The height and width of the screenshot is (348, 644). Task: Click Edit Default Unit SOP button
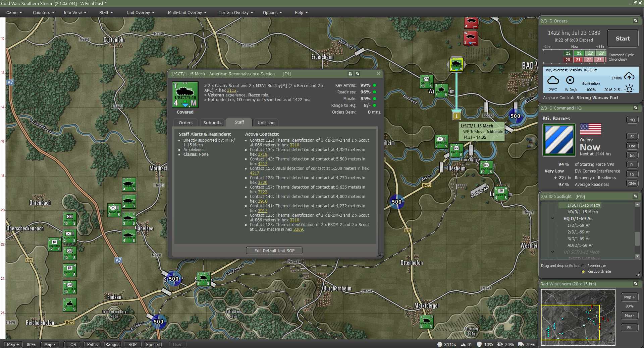[x=274, y=251]
